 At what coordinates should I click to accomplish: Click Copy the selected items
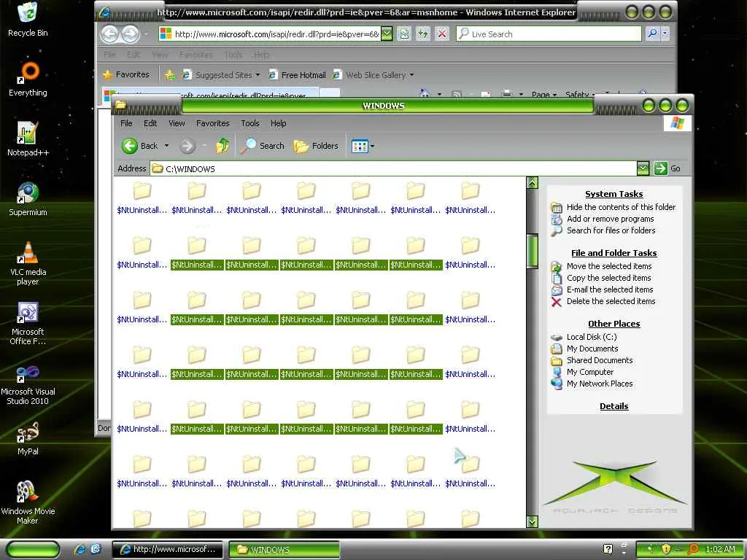click(x=608, y=278)
